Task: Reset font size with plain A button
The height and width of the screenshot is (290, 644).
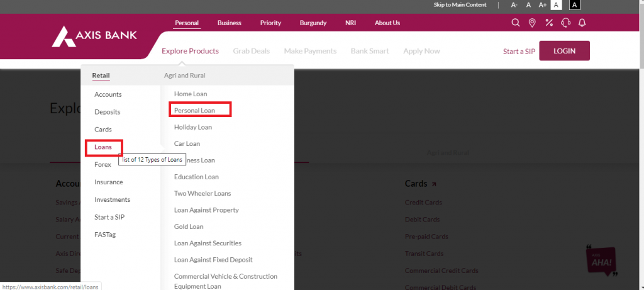Action: (528, 5)
